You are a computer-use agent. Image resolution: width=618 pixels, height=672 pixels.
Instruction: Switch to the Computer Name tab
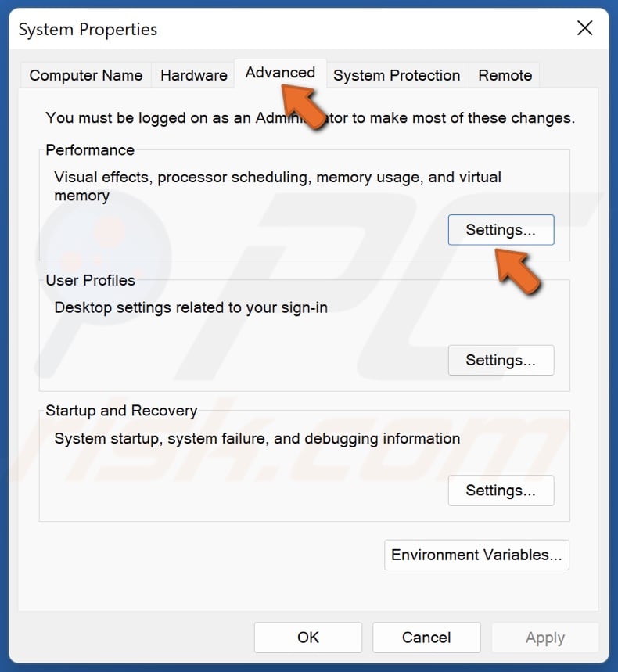coord(85,75)
